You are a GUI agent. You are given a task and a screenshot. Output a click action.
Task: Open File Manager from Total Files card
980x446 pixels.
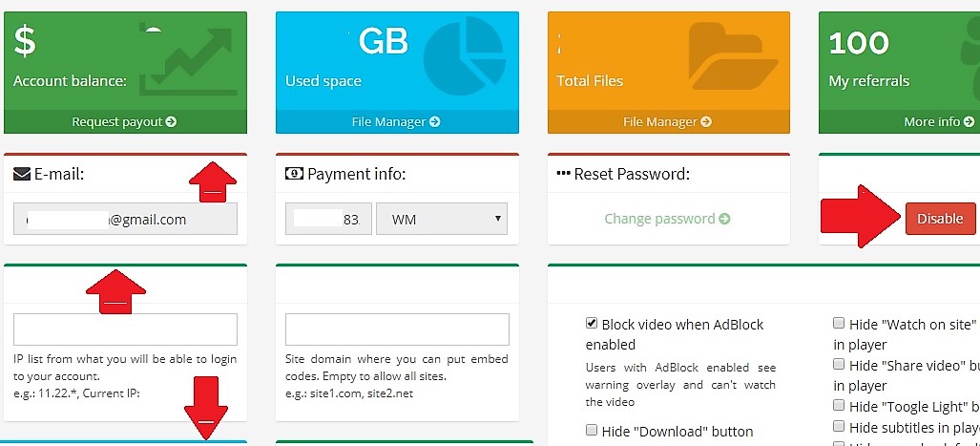pyautogui.click(x=668, y=122)
